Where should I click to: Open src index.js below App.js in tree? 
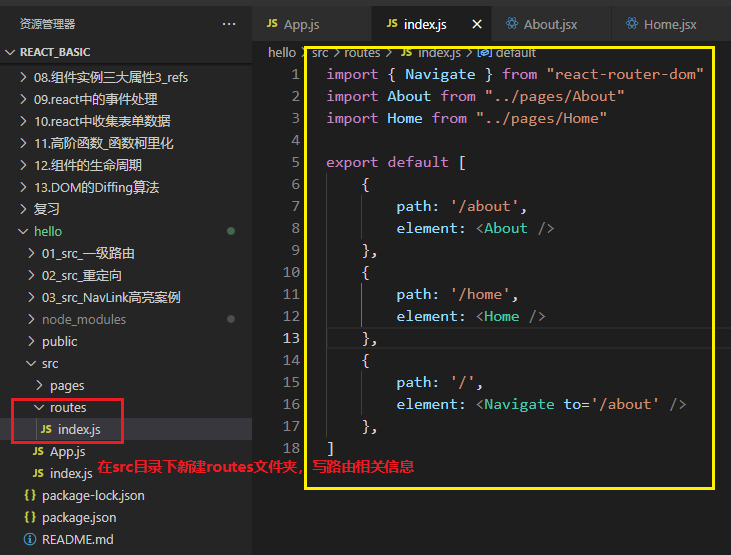71,473
